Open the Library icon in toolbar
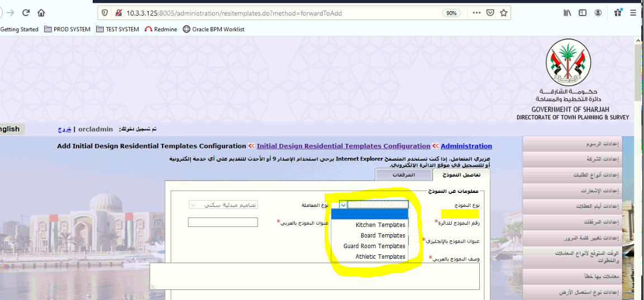The image size is (644, 300). pos(567,13)
